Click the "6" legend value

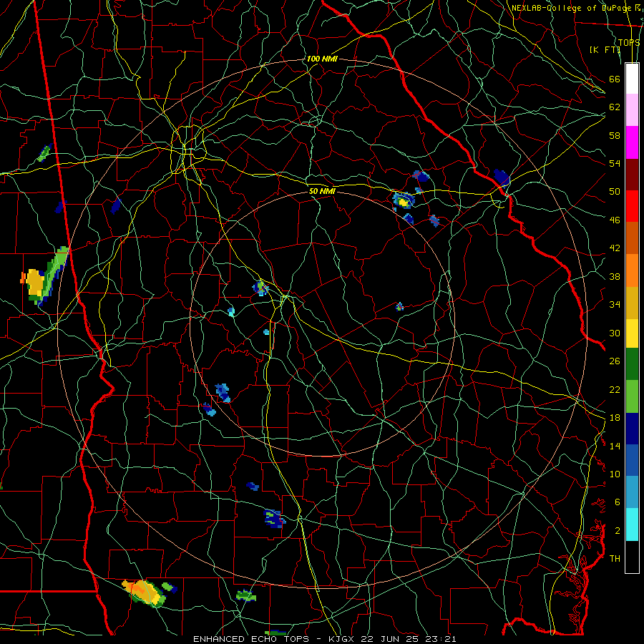[x=618, y=502]
